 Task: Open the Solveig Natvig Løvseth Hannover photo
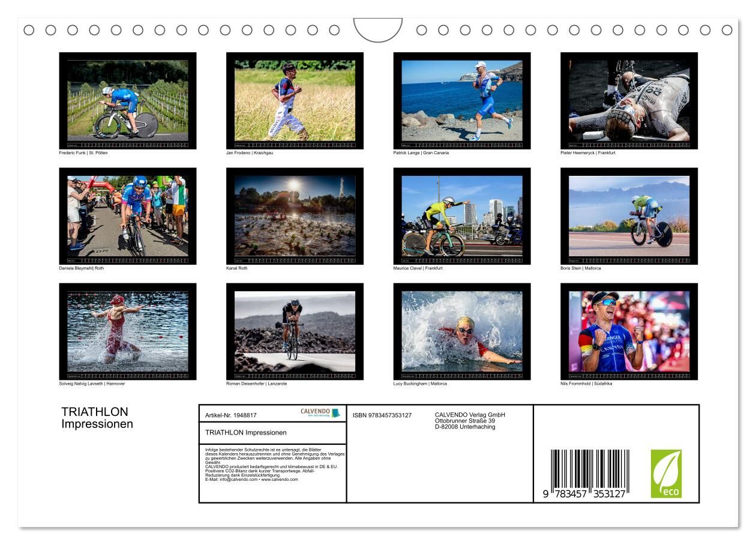pos(127,331)
